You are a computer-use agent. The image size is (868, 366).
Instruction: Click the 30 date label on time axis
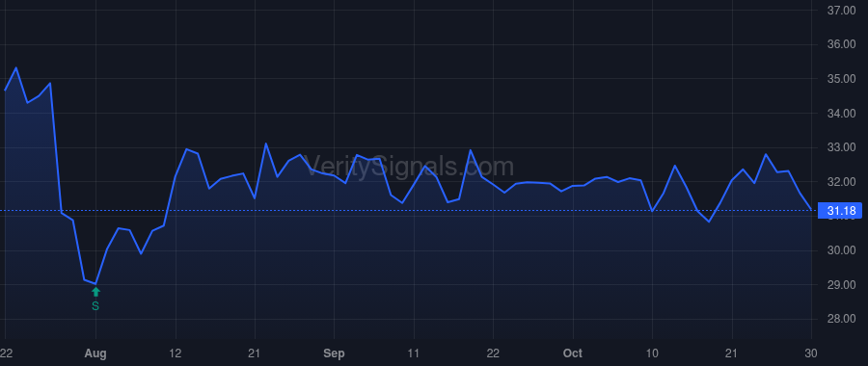coord(811,353)
